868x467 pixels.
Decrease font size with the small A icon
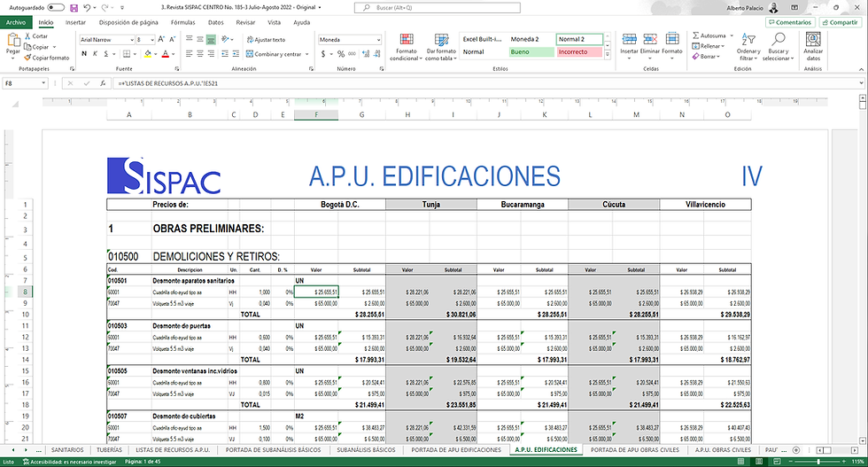pos(172,39)
